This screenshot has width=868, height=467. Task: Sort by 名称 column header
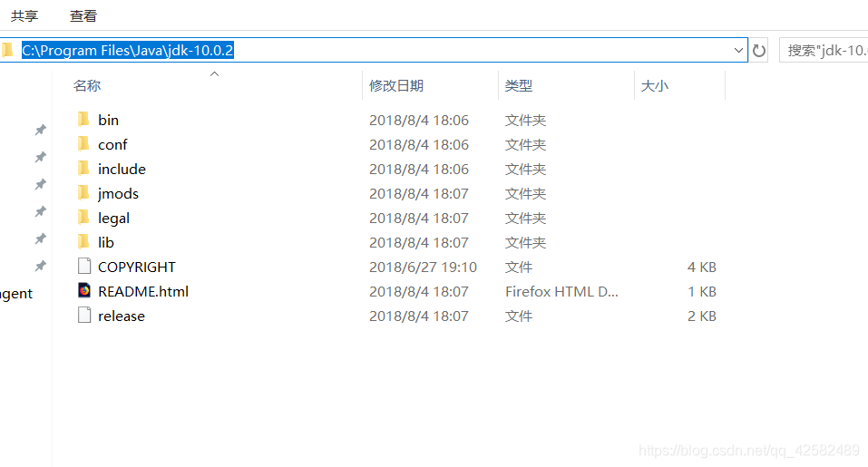[x=87, y=86]
